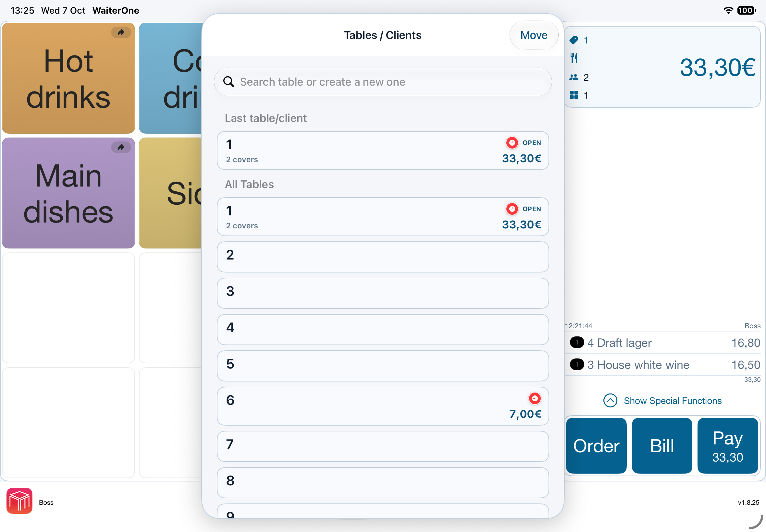The image size is (766, 532).
Task: Focus the Search table or create field
Action: [x=382, y=82]
